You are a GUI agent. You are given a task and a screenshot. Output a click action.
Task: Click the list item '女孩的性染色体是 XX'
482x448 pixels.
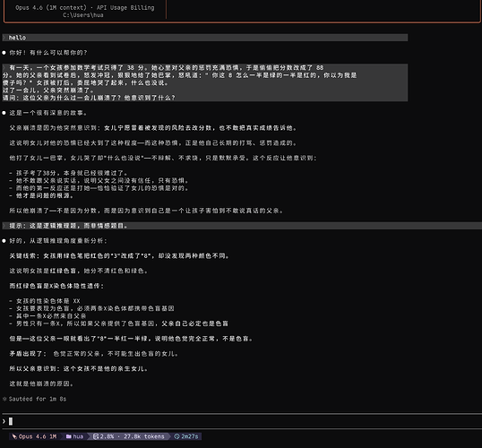click(45, 301)
